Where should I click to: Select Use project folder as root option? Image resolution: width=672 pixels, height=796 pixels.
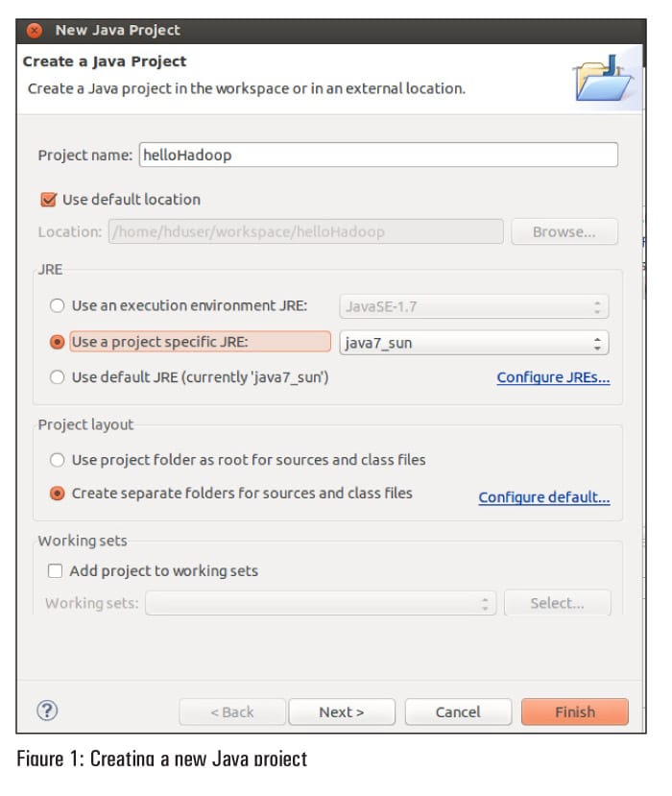57,460
